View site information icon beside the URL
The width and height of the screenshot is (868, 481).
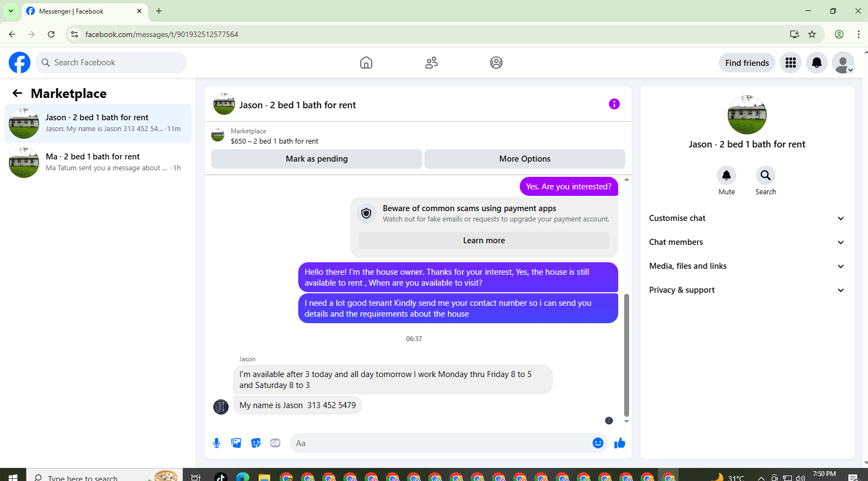(x=75, y=34)
